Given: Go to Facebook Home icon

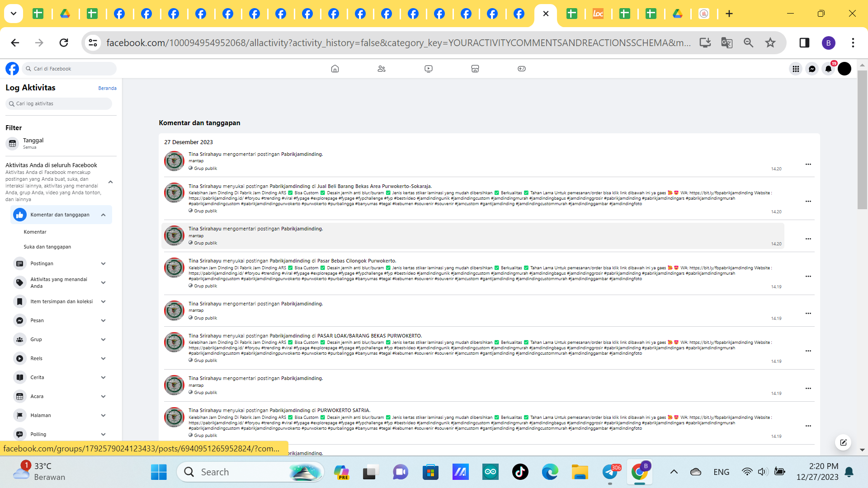Looking at the screenshot, I should coord(335,69).
